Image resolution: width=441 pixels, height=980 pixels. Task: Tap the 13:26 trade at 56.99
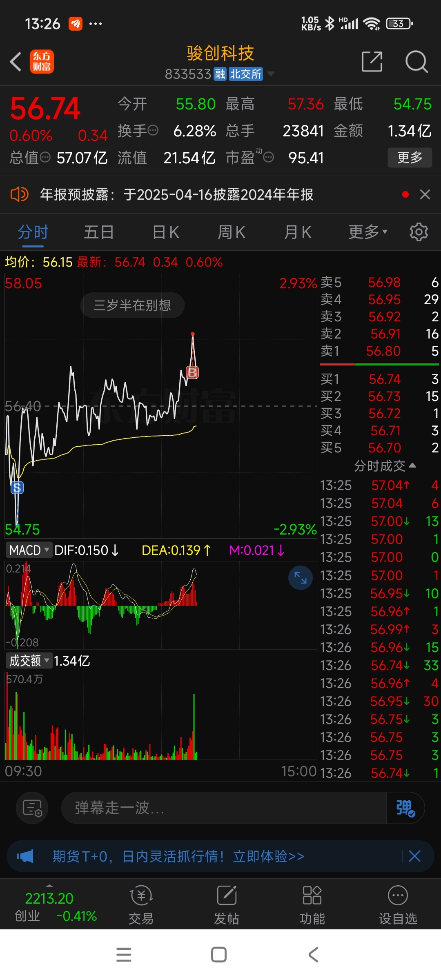tap(379, 629)
